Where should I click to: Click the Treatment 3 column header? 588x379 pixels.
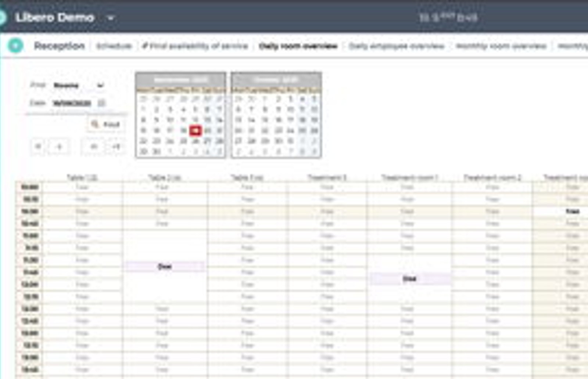click(x=327, y=177)
